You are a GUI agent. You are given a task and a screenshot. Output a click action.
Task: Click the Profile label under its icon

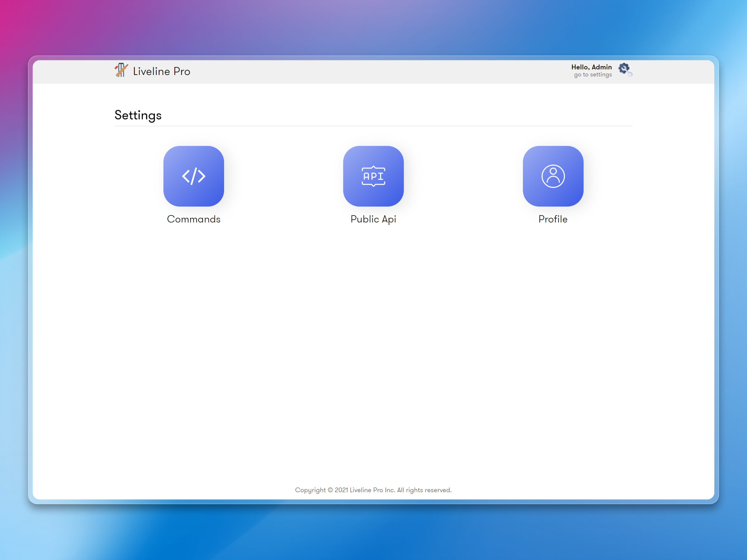tap(553, 219)
